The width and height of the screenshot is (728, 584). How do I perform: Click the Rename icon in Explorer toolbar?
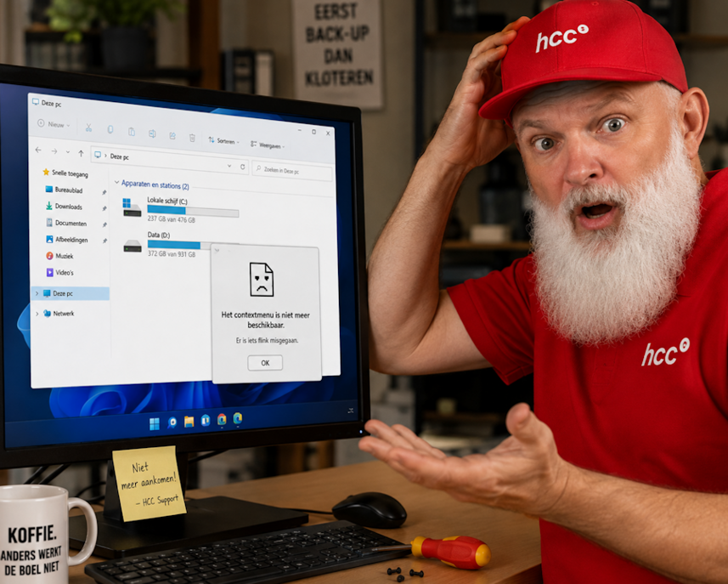(152, 133)
